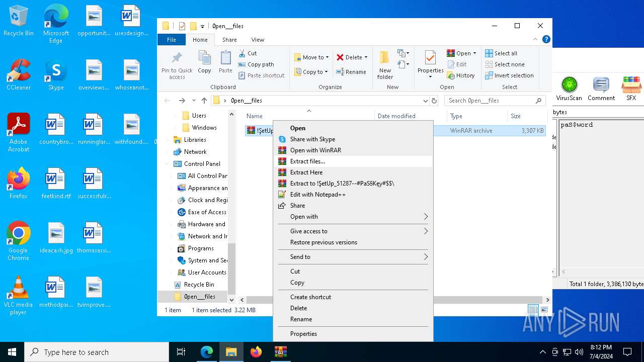Select Extract files... in context menu

coord(353,161)
